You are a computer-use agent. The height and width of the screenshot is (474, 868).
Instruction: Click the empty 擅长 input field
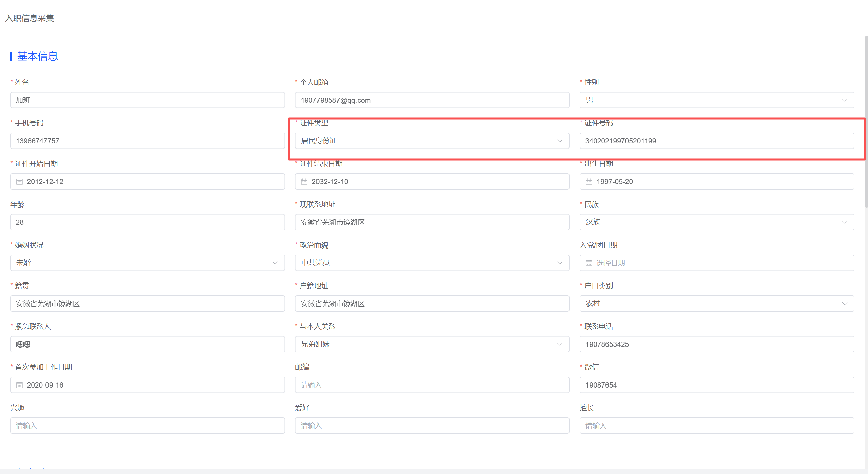click(716, 426)
